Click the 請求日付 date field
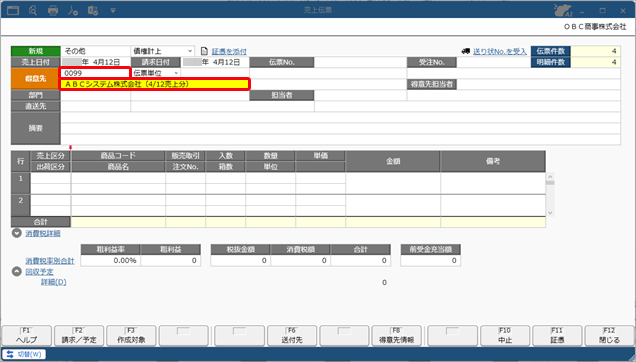 tap(215, 62)
